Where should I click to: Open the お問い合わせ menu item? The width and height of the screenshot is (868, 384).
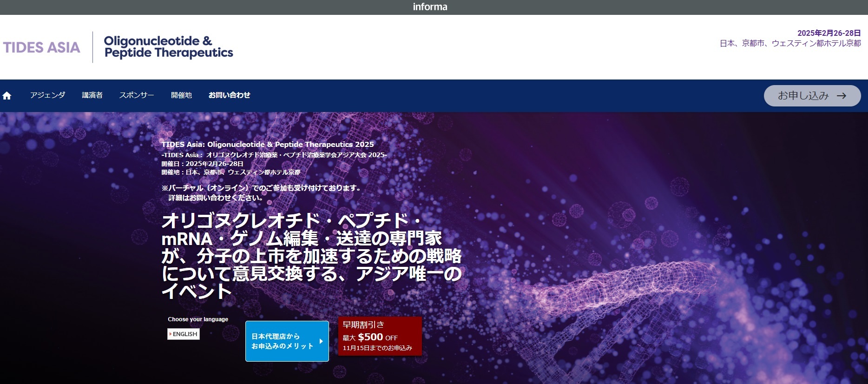(230, 95)
